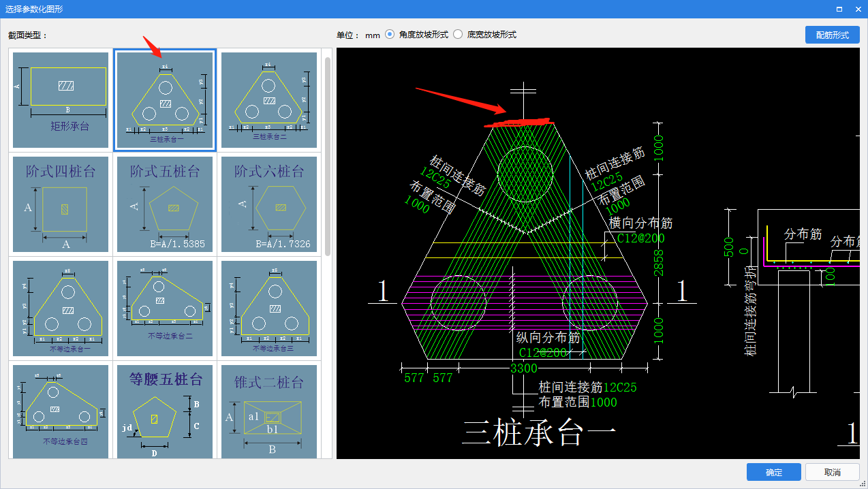The image size is (868, 489).
Task: Choose the 锥式二桩台 section type
Action: [269, 411]
